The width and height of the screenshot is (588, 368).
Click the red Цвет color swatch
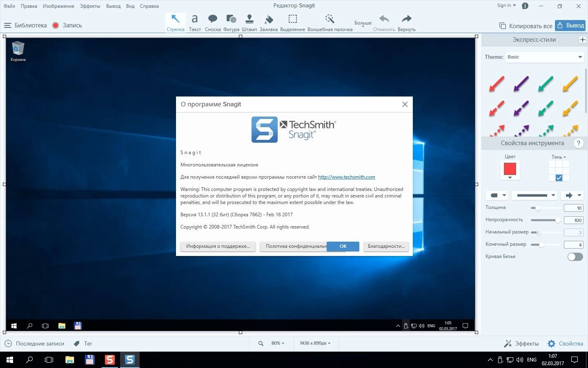click(x=510, y=169)
